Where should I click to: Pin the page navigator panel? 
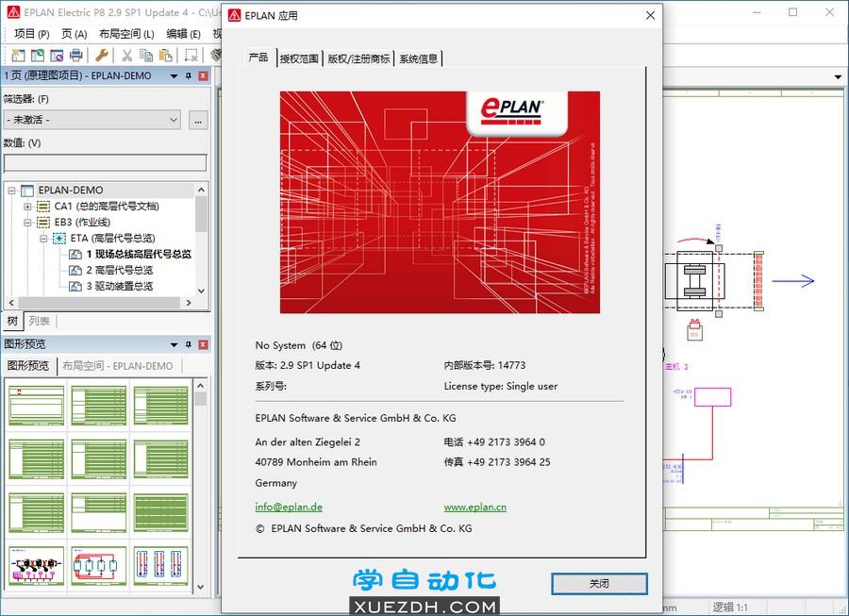point(189,75)
